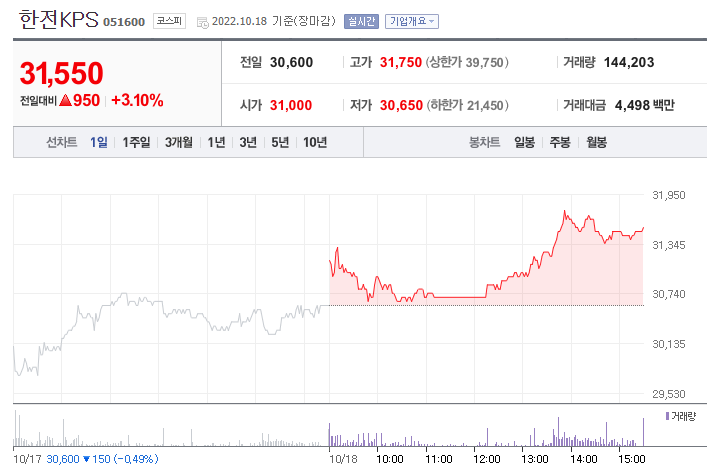Click the stock code 051600
This screenshot has height=476, width=707.
pos(124,22)
